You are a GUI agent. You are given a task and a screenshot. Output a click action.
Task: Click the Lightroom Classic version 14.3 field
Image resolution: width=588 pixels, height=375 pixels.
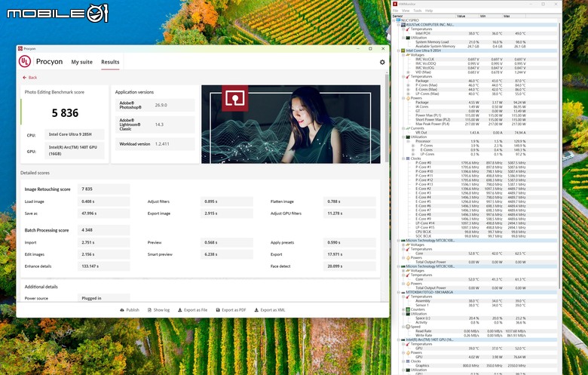pos(155,124)
